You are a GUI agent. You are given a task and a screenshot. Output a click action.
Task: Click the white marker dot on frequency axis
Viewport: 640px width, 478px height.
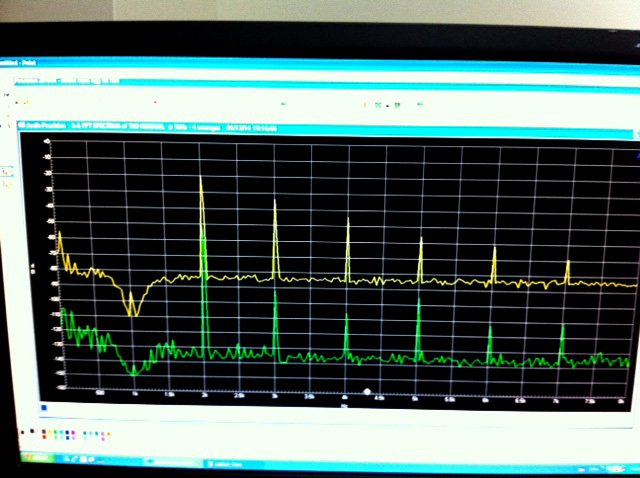coord(368,392)
